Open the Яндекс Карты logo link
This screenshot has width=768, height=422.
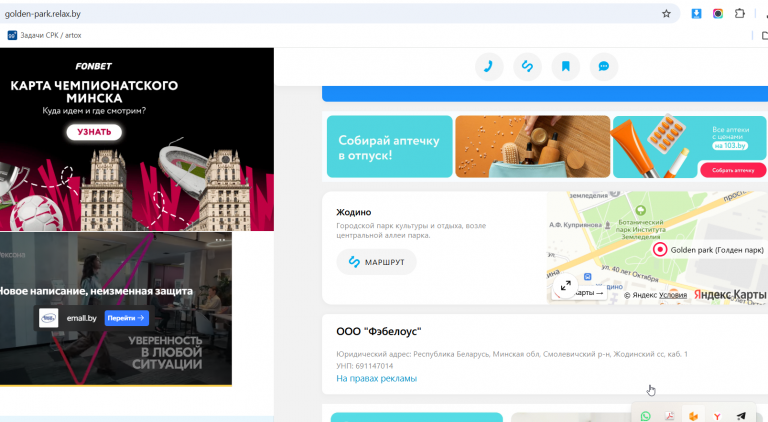[x=729, y=294]
